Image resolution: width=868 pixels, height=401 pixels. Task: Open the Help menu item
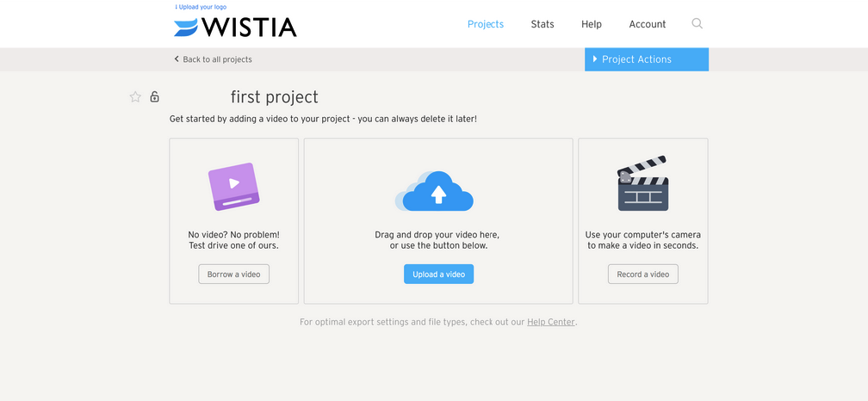pyautogui.click(x=592, y=24)
